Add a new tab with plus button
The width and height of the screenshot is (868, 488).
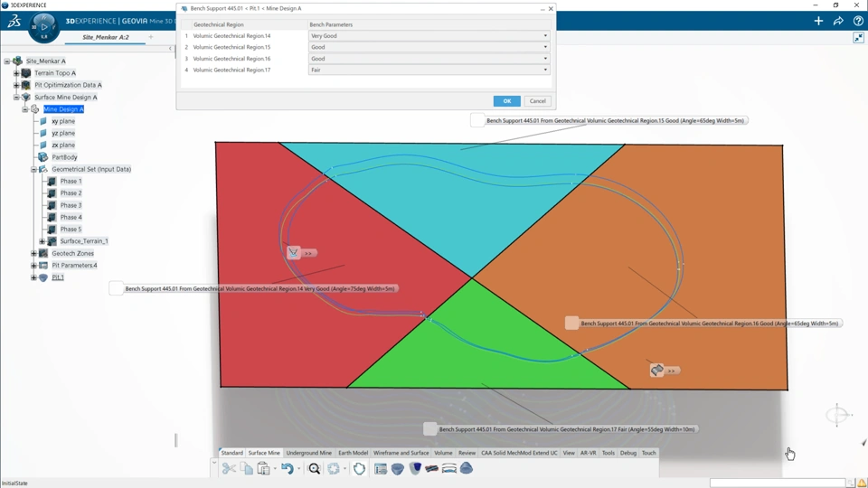151,37
